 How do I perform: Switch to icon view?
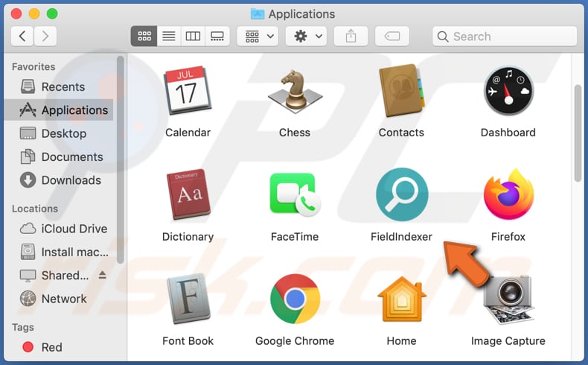click(x=144, y=36)
